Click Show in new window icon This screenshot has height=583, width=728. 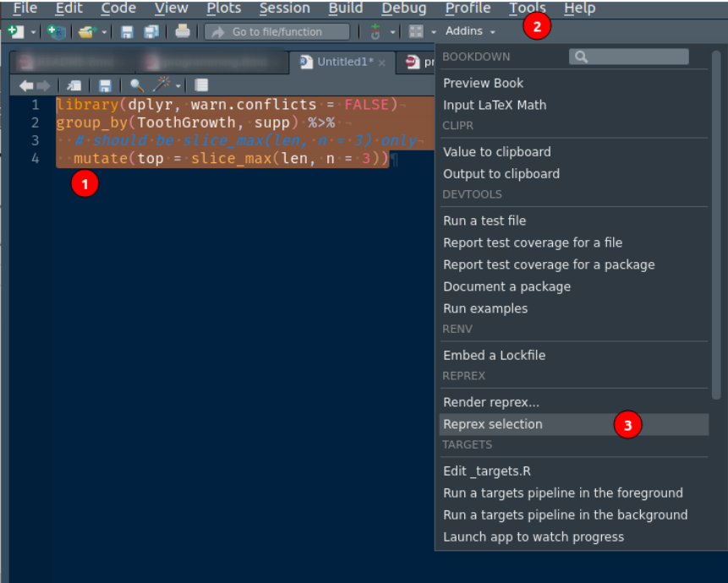coord(74,85)
